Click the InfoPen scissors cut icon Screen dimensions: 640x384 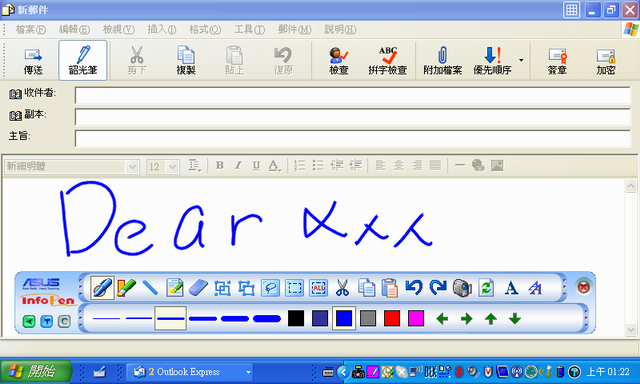pos(342,288)
